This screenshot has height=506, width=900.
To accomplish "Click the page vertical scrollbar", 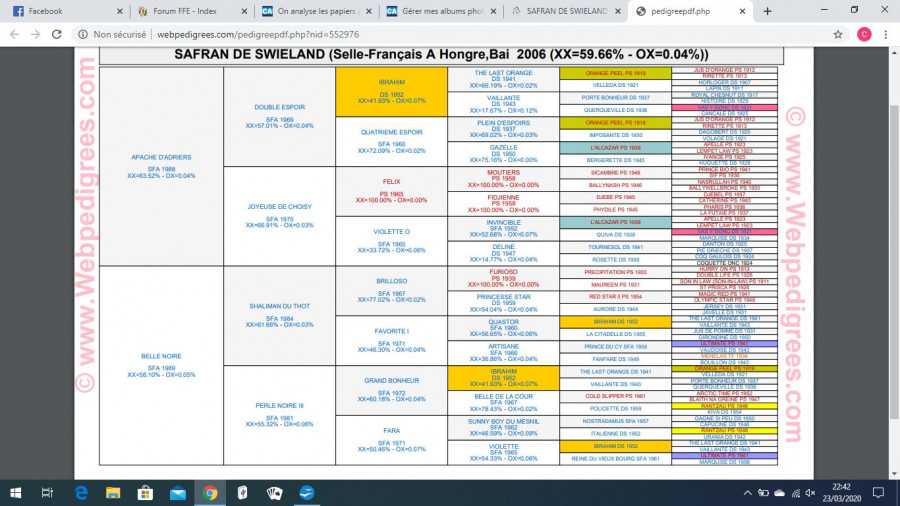I will pos(894,263).
